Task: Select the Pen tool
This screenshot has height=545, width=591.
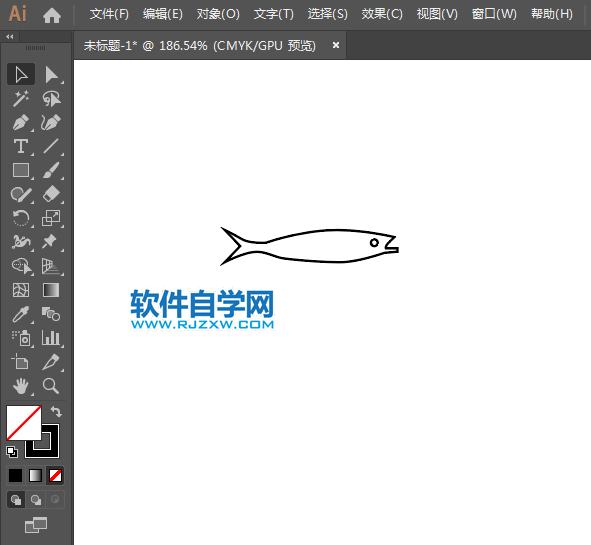Action: click(x=21, y=122)
